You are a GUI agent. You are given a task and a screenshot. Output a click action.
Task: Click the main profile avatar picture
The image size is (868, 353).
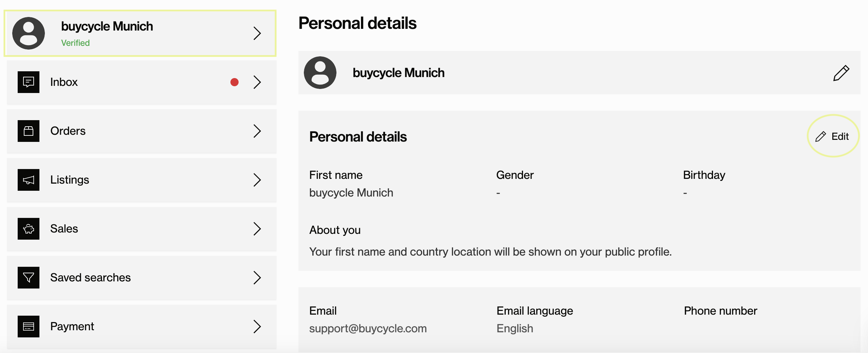(320, 73)
